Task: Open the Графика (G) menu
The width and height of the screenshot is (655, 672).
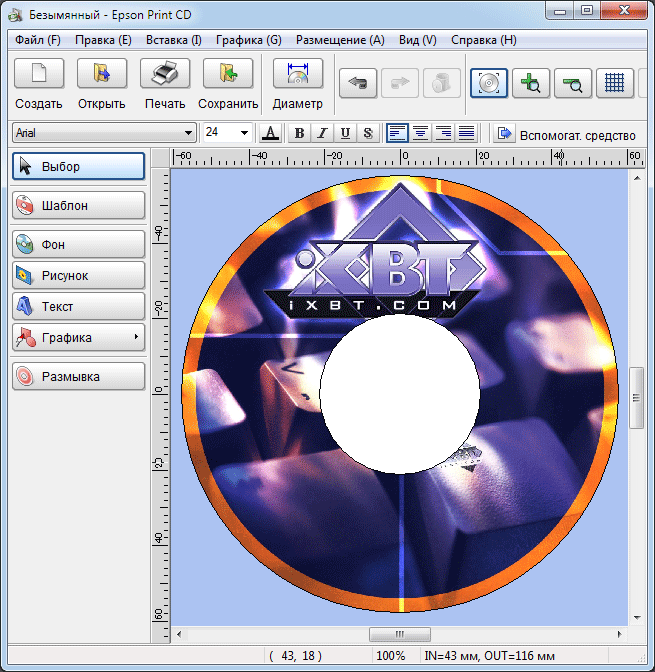Action: click(x=249, y=40)
